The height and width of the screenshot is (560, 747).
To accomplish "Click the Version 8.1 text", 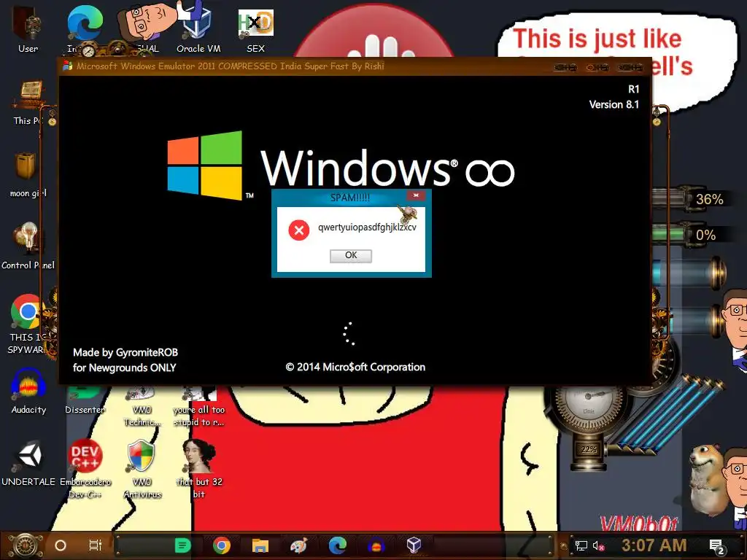I will pos(614,104).
